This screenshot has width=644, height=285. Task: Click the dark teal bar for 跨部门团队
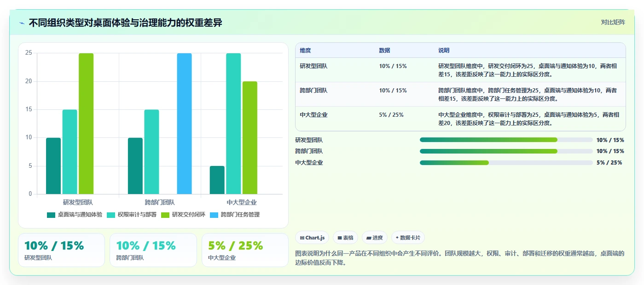tap(135, 166)
